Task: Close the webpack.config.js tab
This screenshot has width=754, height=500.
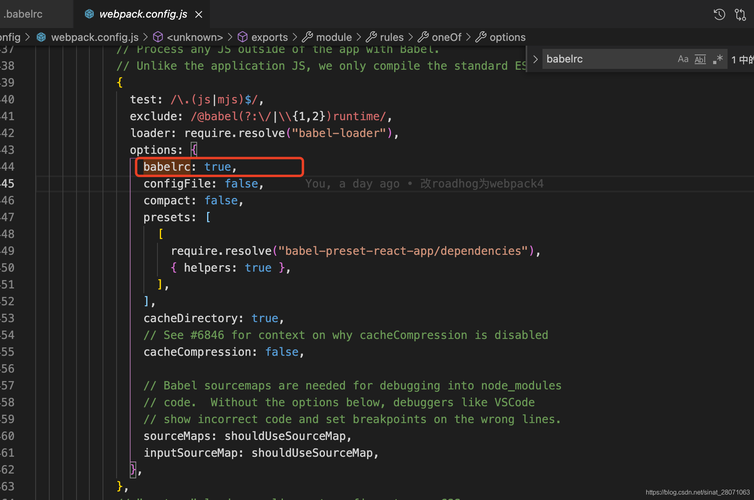Action: point(198,14)
